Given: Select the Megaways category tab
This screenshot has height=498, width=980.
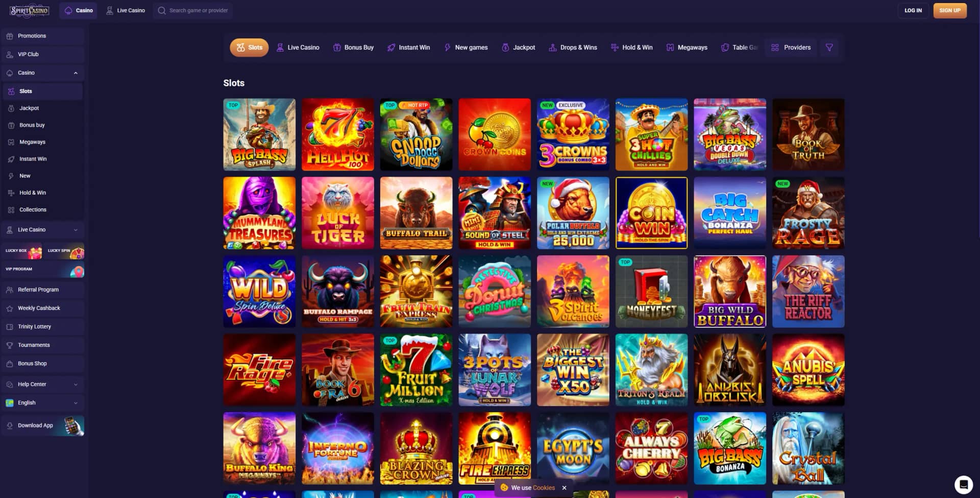Looking at the screenshot, I should point(687,48).
